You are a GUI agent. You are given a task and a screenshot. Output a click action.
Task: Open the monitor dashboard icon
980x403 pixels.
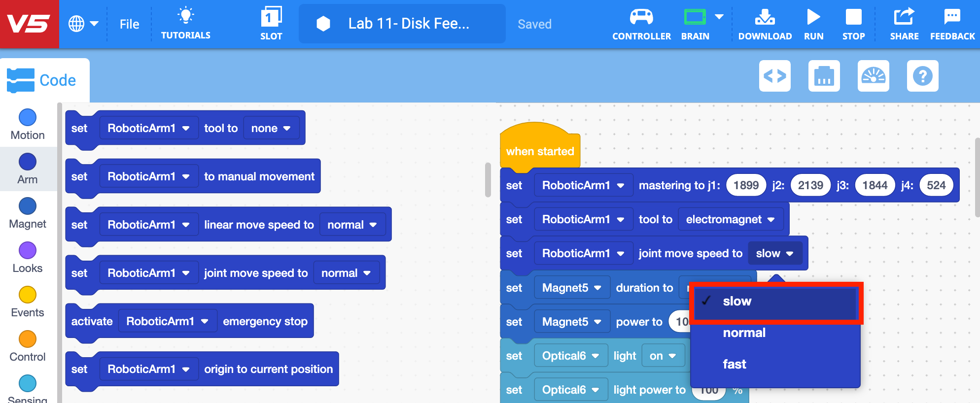pyautogui.click(x=874, y=76)
